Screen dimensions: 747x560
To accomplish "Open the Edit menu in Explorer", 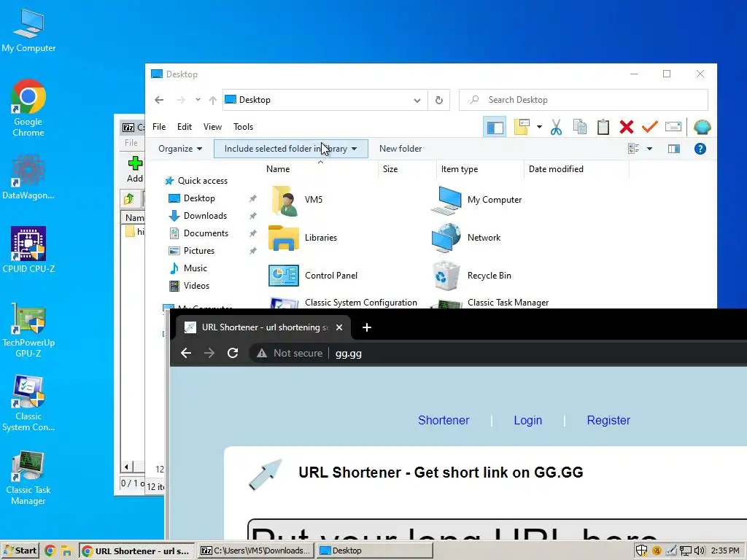I will pos(185,127).
